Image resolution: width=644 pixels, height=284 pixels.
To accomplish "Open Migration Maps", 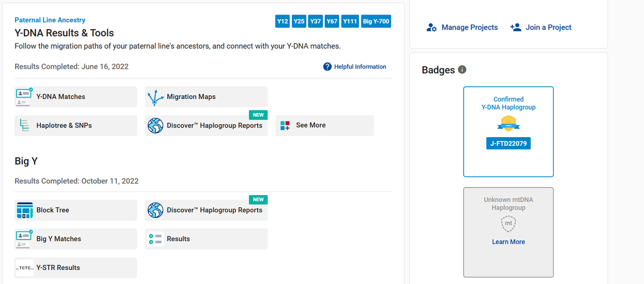I will tap(206, 96).
